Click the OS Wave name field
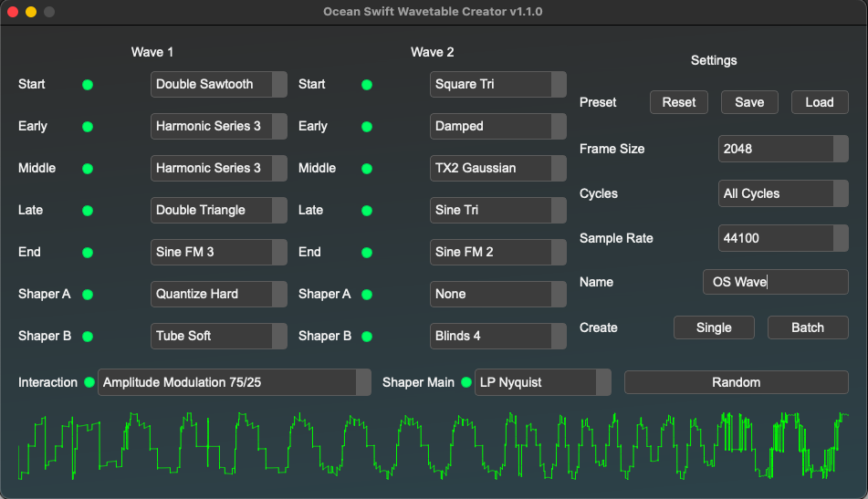 coord(775,282)
